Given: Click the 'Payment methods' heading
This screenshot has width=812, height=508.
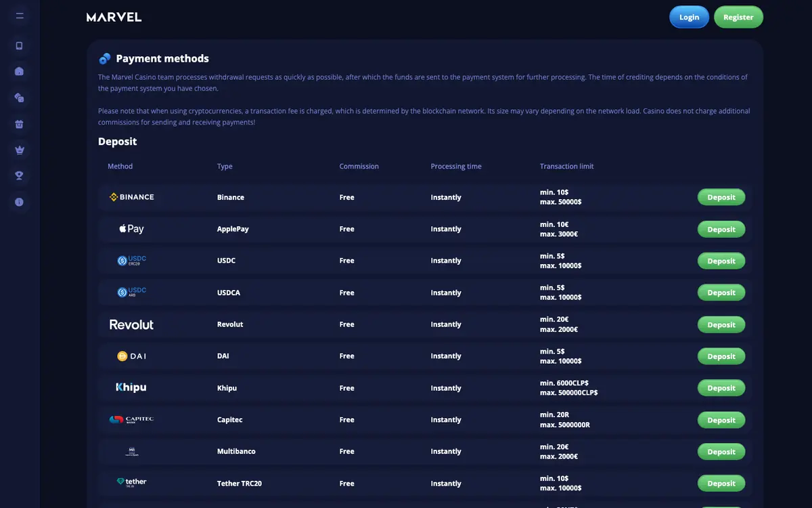Looking at the screenshot, I should 162,58.
